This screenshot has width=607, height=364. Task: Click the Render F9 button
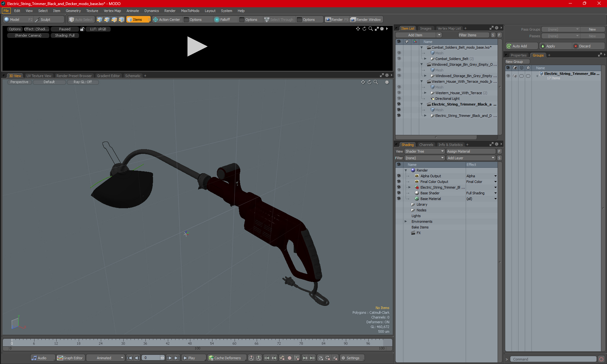tap(337, 20)
